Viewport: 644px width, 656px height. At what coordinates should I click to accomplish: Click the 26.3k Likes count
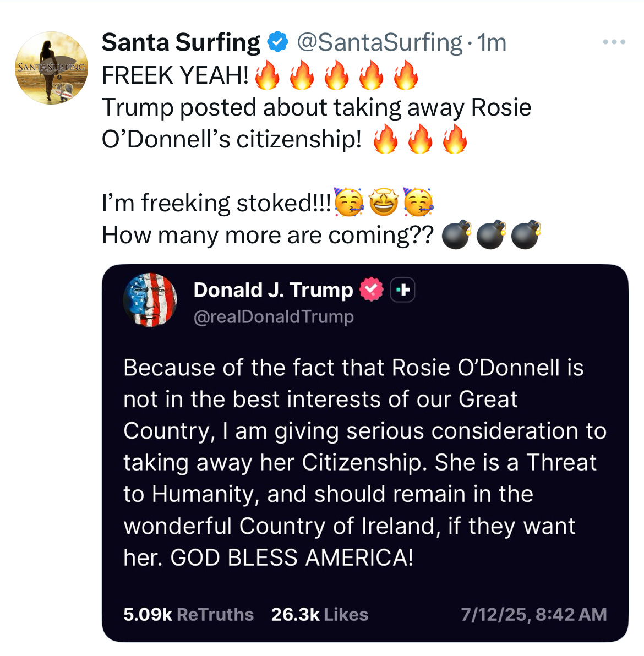tap(320, 615)
